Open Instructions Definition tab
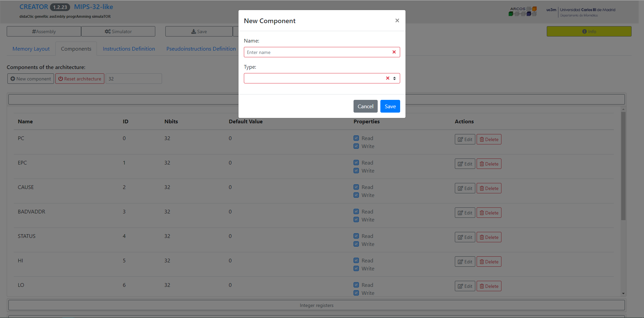Image resolution: width=644 pixels, height=318 pixels. pyautogui.click(x=129, y=49)
